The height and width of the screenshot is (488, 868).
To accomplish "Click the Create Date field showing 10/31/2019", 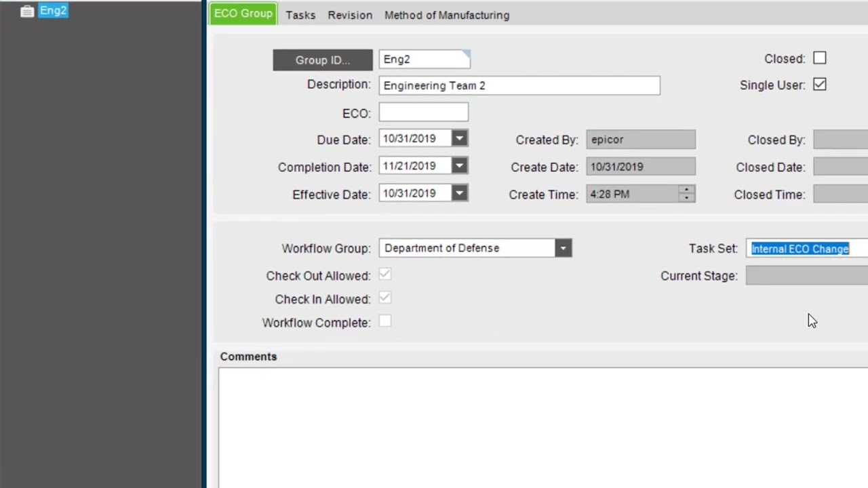I will 641,167.
